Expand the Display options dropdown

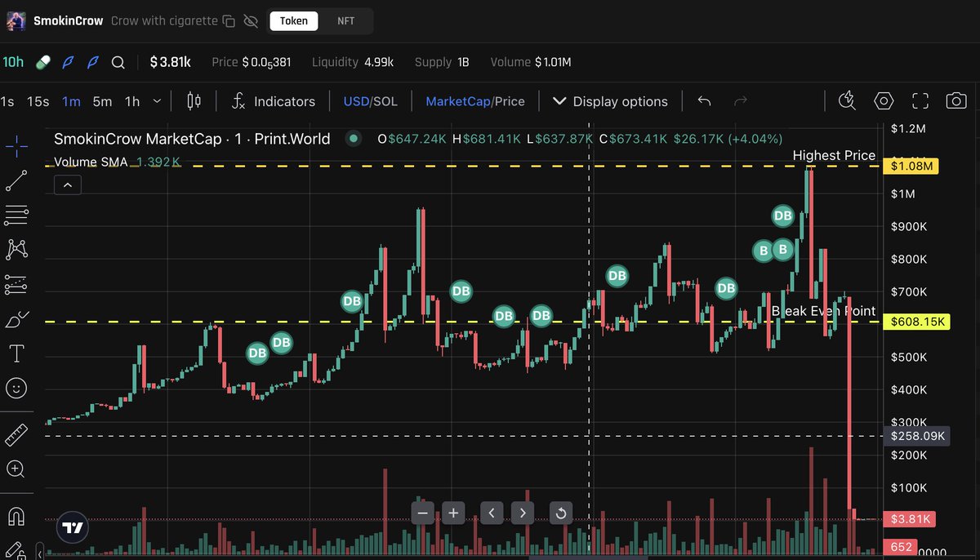[610, 101]
